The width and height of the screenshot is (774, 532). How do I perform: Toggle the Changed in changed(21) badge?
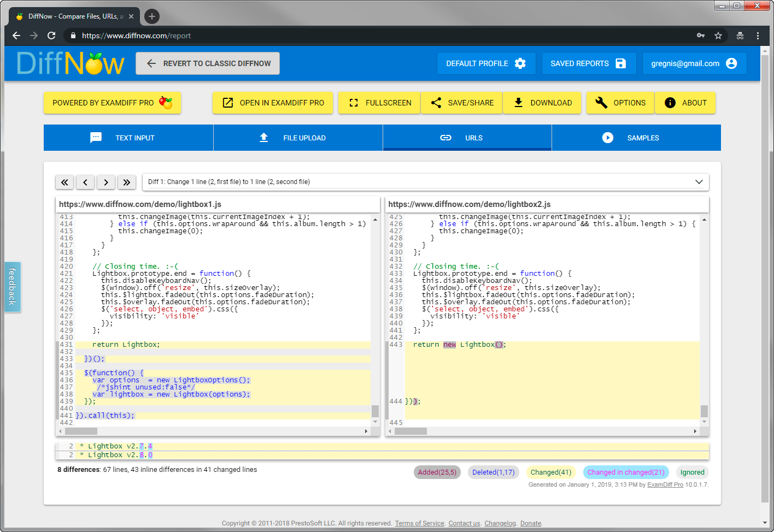(626, 472)
